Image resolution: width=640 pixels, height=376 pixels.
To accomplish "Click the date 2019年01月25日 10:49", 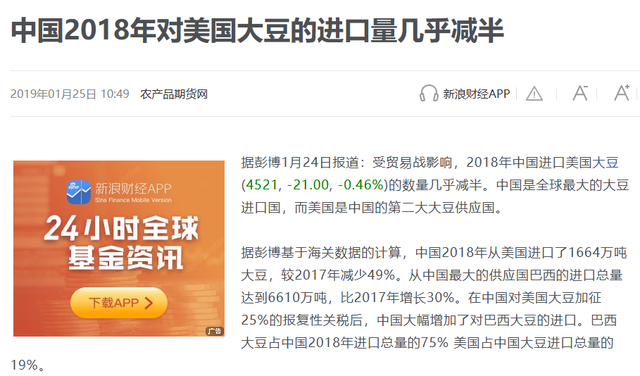I will coord(70,94).
